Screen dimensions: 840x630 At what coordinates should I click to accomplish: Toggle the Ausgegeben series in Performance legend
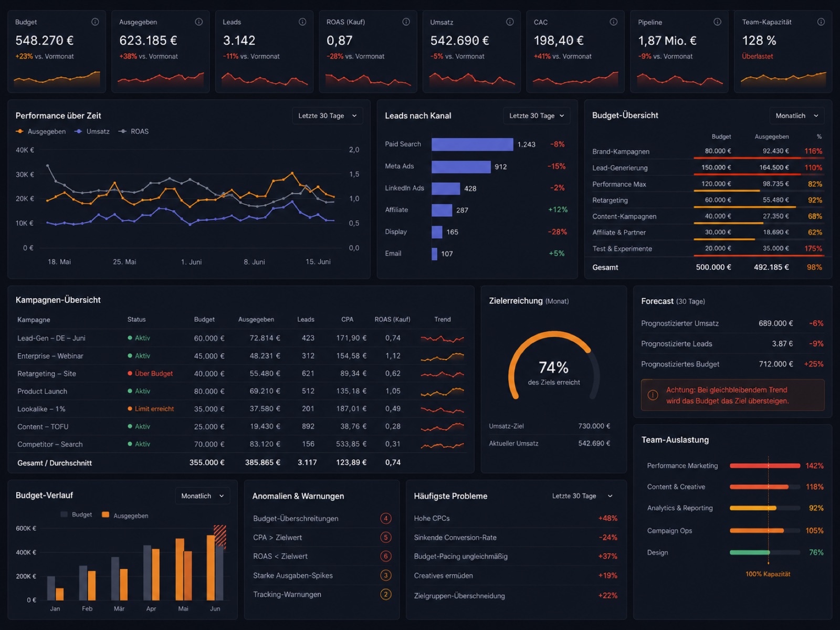pos(41,132)
